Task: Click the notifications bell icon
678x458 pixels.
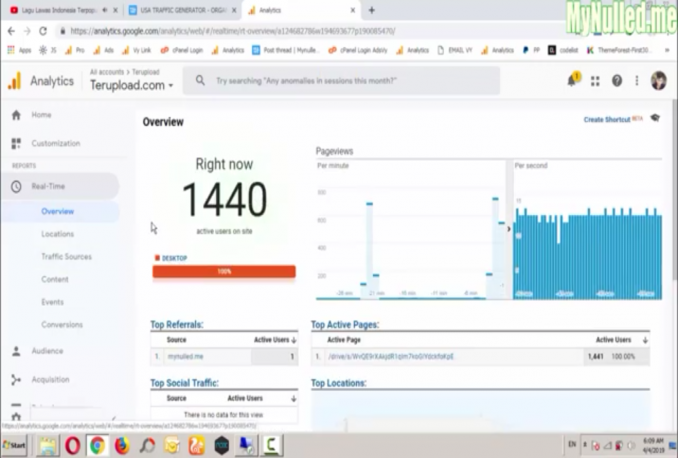Action: click(x=573, y=81)
